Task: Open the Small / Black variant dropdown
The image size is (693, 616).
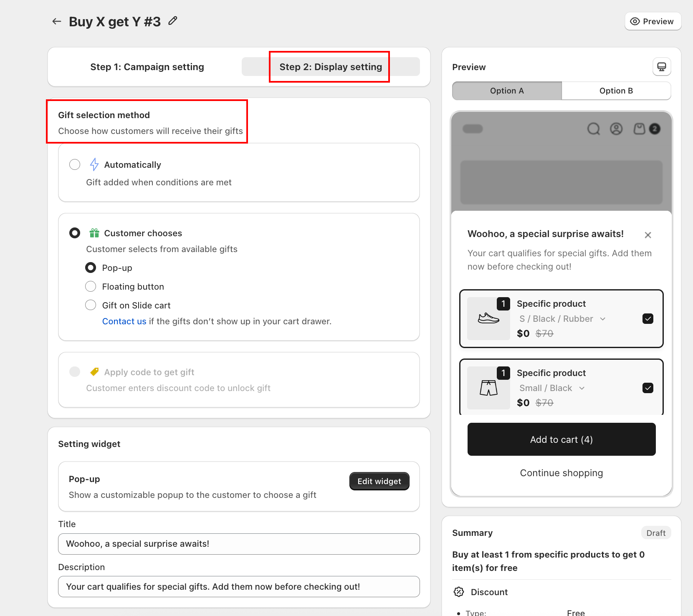Action: pos(552,388)
